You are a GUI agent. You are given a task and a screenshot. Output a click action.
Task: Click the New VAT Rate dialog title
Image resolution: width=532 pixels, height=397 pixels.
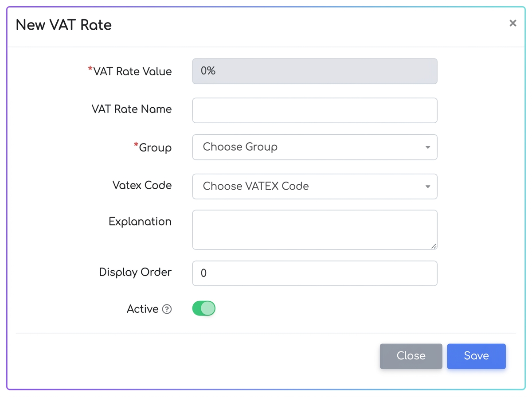[64, 25]
